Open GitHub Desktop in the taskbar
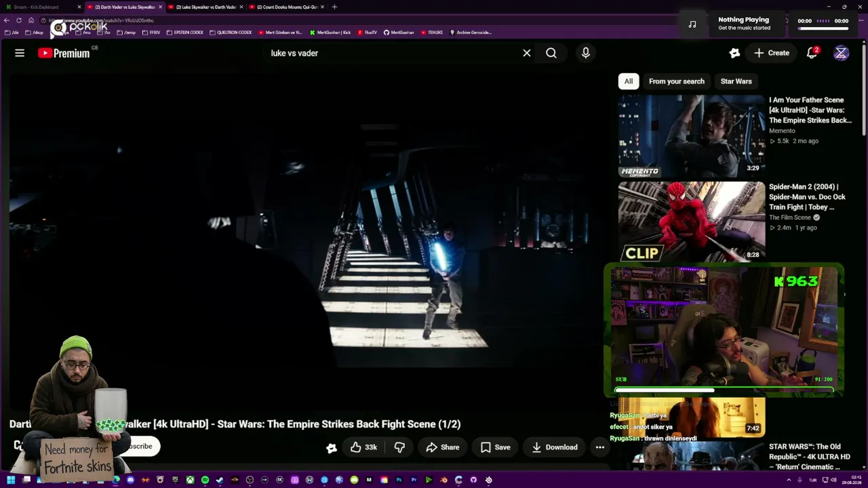This screenshot has height=488, width=868. tap(473, 480)
